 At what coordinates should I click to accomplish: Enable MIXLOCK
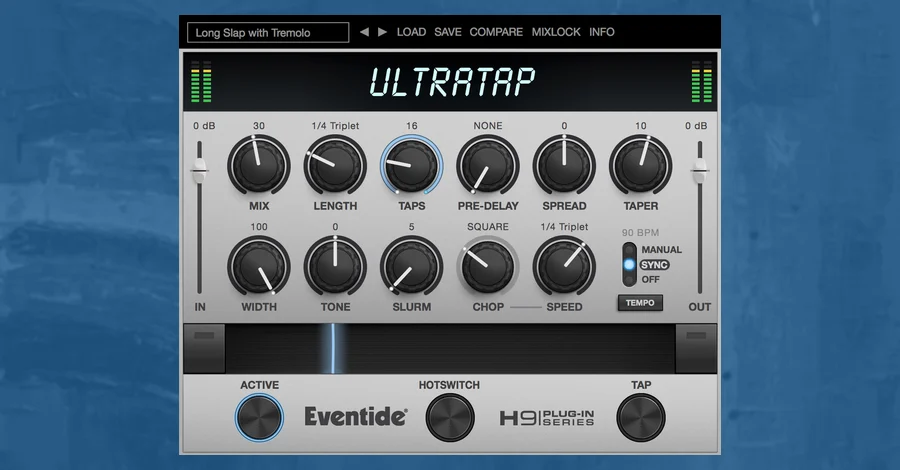[556, 32]
